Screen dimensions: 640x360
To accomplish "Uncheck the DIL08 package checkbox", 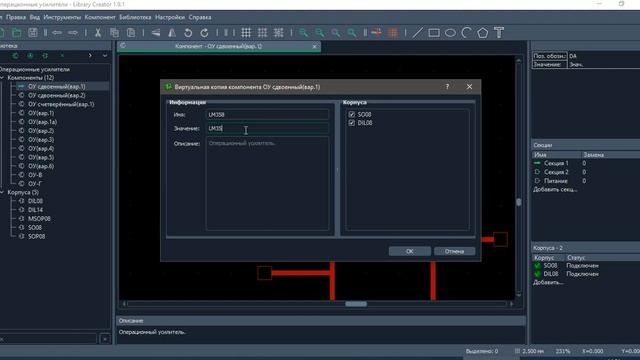I will (x=352, y=123).
